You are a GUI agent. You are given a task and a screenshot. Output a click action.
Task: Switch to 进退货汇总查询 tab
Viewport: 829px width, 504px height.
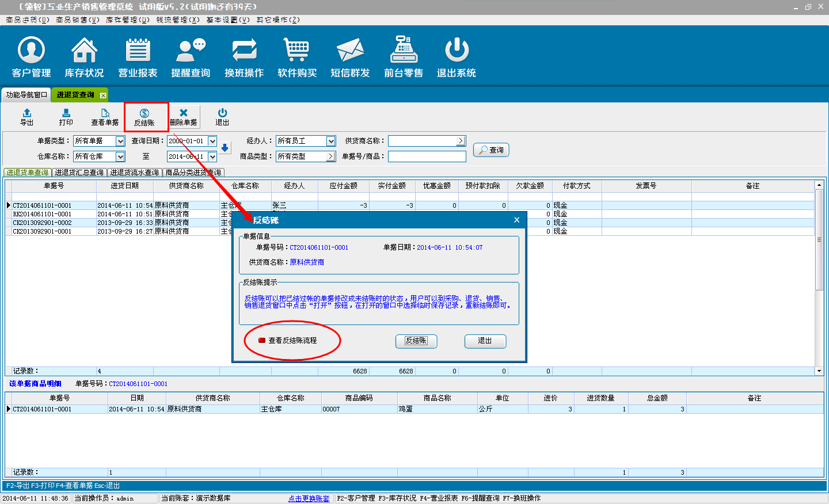(x=79, y=173)
